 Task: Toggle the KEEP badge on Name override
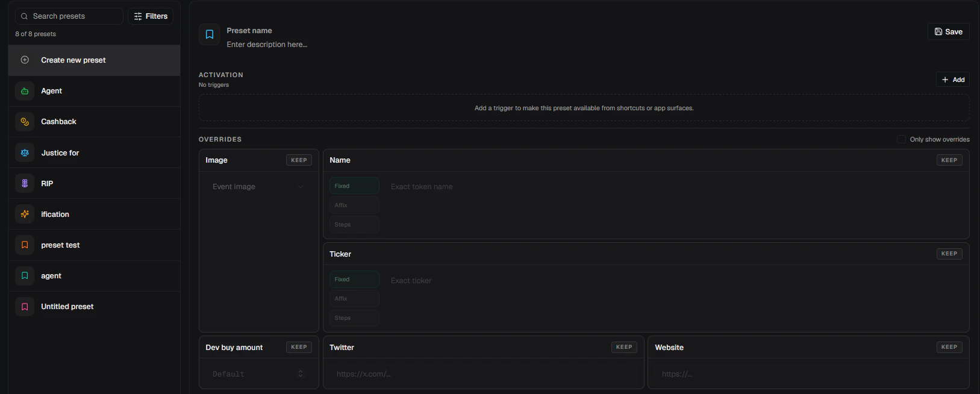pyautogui.click(x=949, y=160)
